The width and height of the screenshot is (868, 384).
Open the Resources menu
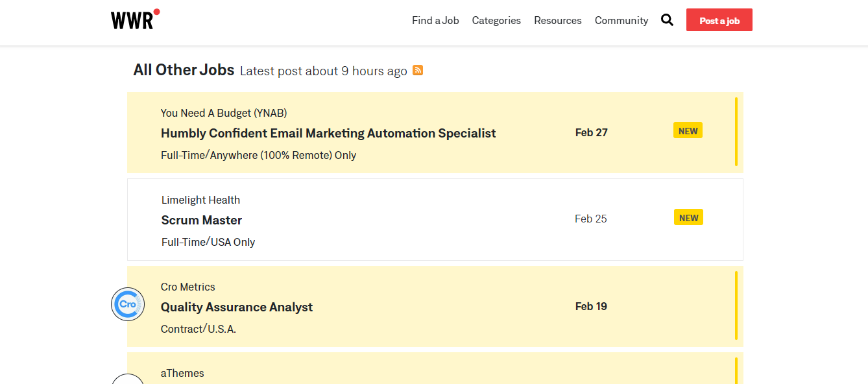(558, 21)
